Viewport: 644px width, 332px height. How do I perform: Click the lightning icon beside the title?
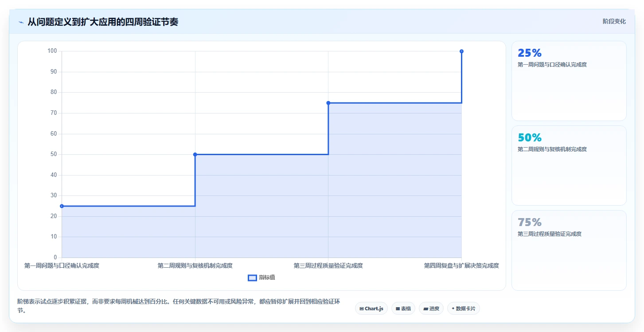(21, 22)
